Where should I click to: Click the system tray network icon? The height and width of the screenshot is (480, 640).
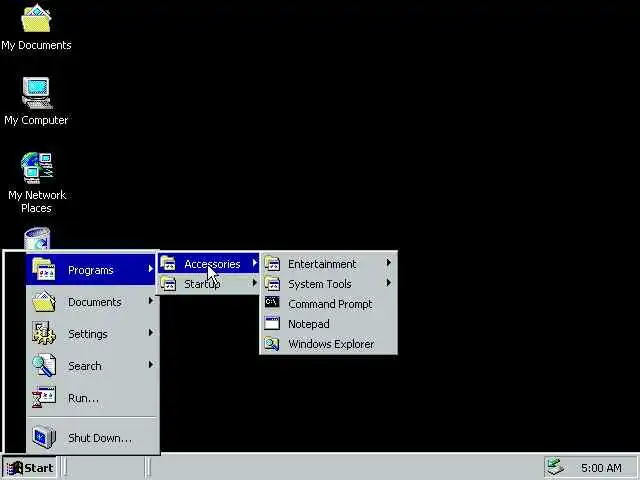pos(556,467)
